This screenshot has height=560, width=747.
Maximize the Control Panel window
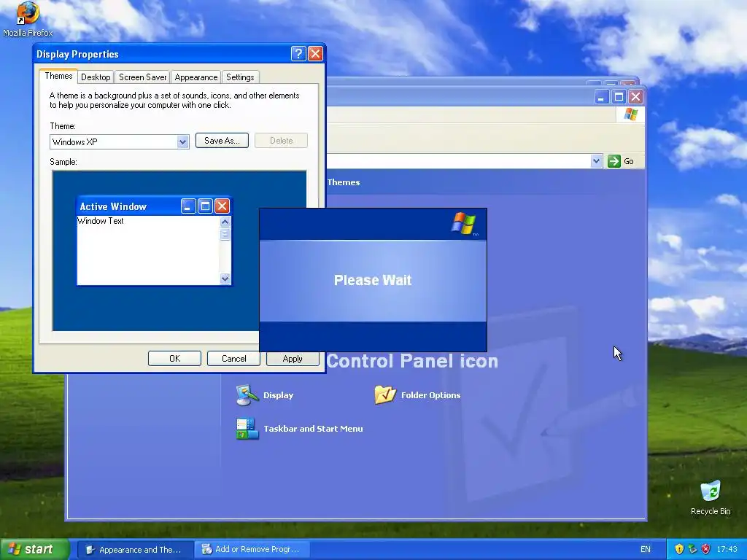(619, 97)
